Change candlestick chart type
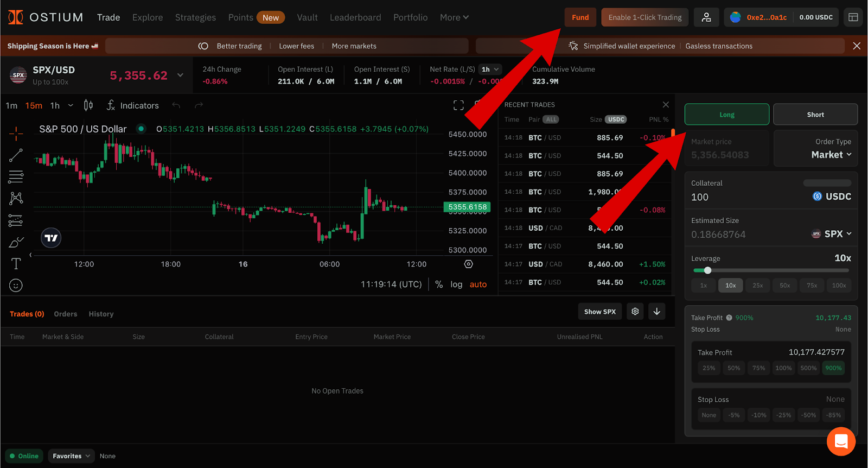This screenshot has width=868, height=468. point(88,105)
